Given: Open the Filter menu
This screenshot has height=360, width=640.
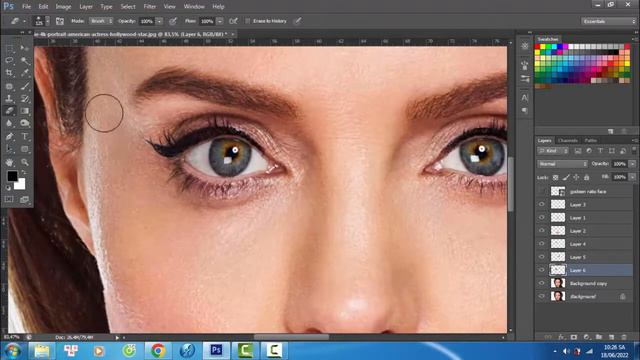Looking at the screenshot, I should click(149, 7).
